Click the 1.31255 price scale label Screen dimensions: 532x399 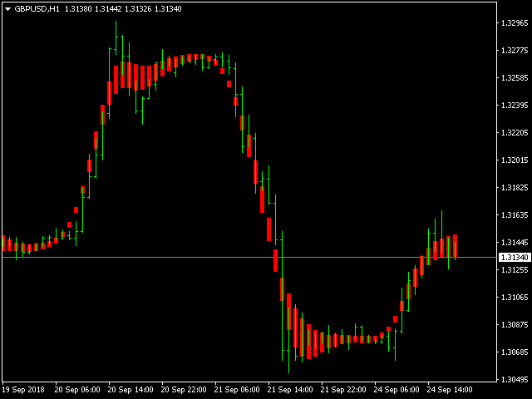point(515,269)
